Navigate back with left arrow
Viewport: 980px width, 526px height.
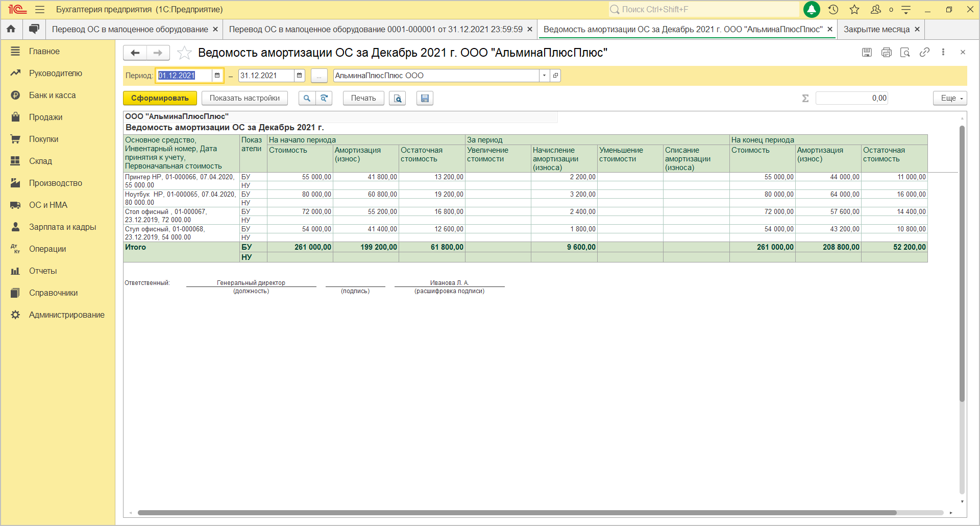135,53
